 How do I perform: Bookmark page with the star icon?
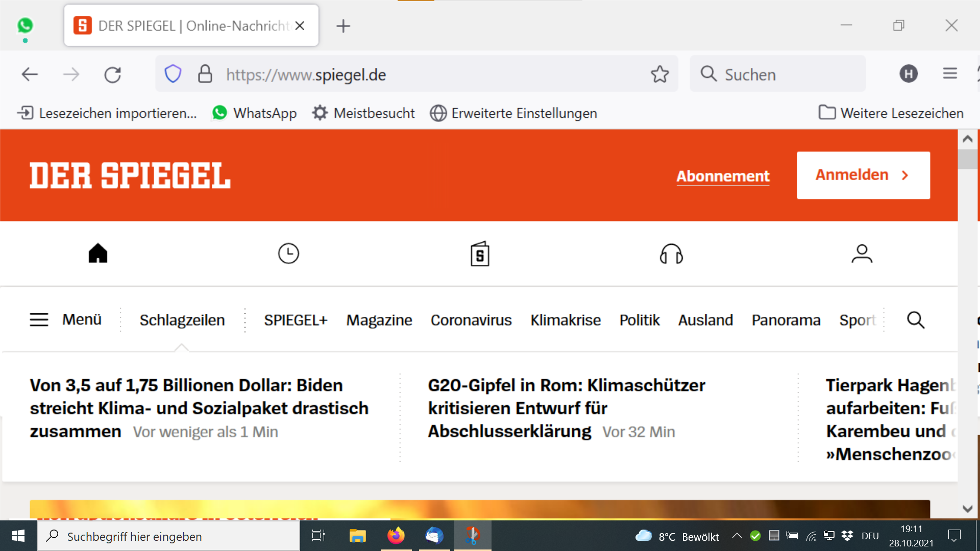pyautogui.click(x=659, y=74)
